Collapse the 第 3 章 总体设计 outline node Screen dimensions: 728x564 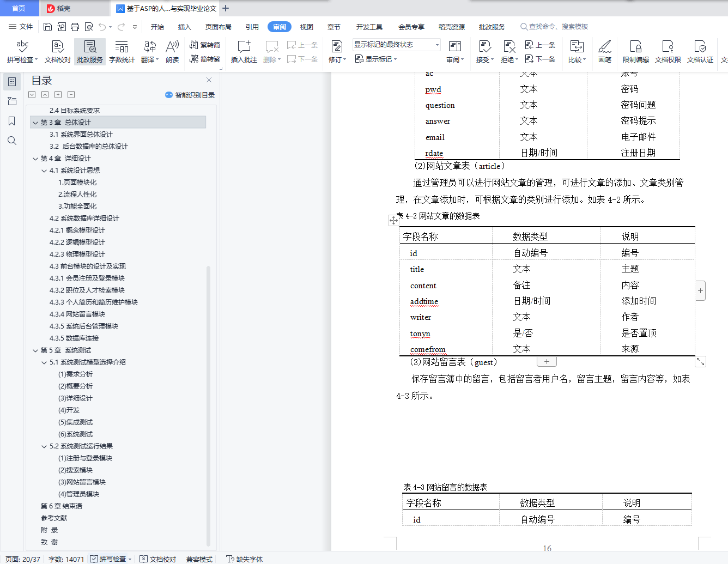click(x=35, y=123)
